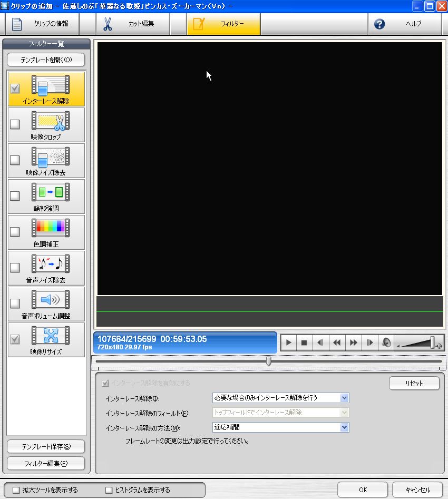This screenshot has height=499, width=448.
Task: Click フィルター編集 button
Action: point(46,463)
